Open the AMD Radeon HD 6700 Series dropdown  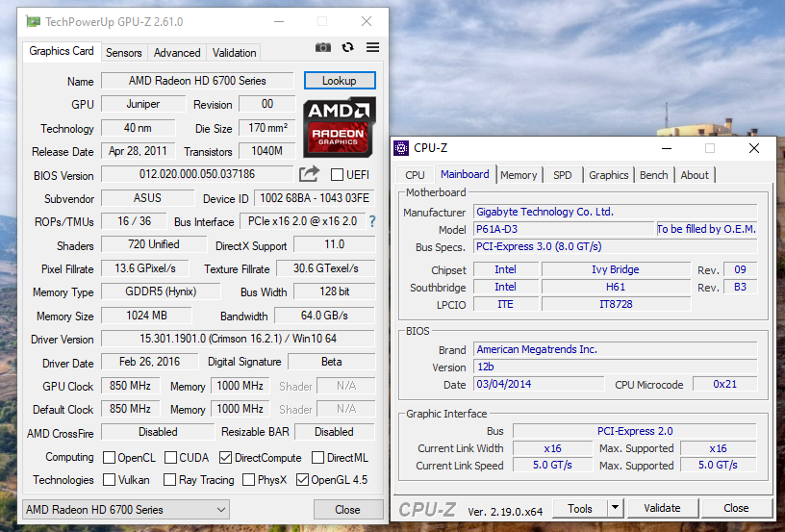coord(126,510)
